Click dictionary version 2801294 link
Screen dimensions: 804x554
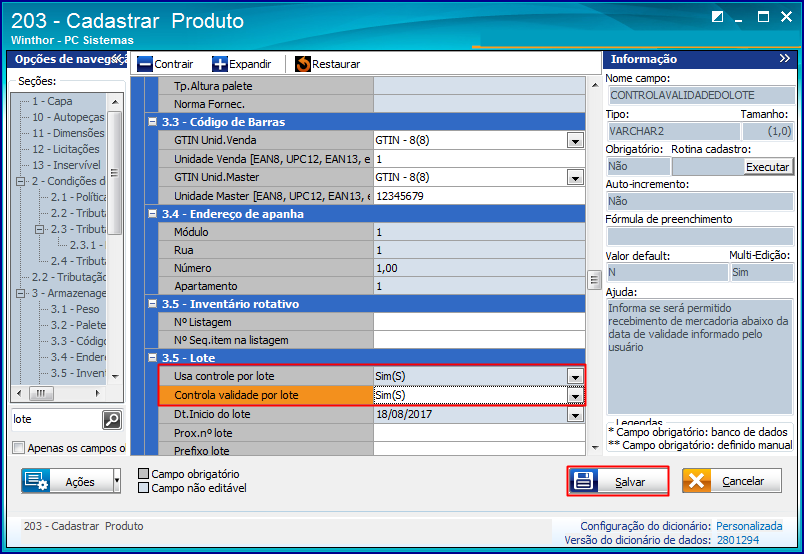(x=738, y=540)
